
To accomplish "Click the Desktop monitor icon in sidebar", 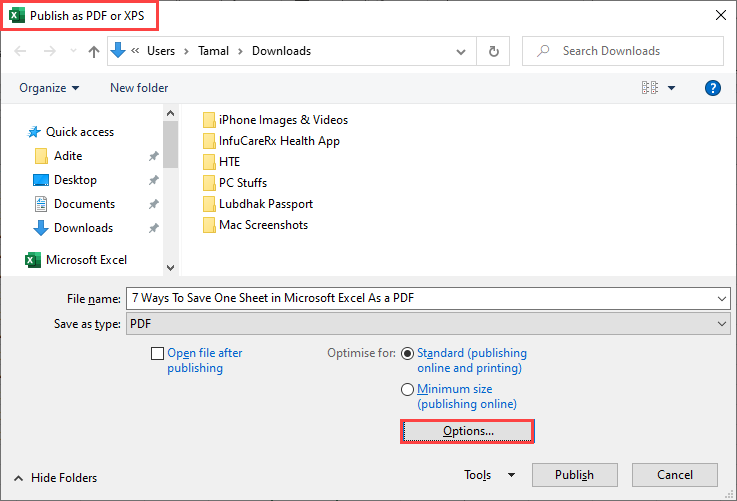I will click(41, 180).
